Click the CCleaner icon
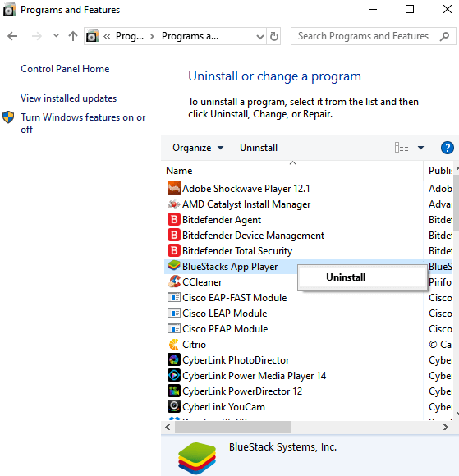The width and height of the screenshot is (459, 476). (174, 282)
